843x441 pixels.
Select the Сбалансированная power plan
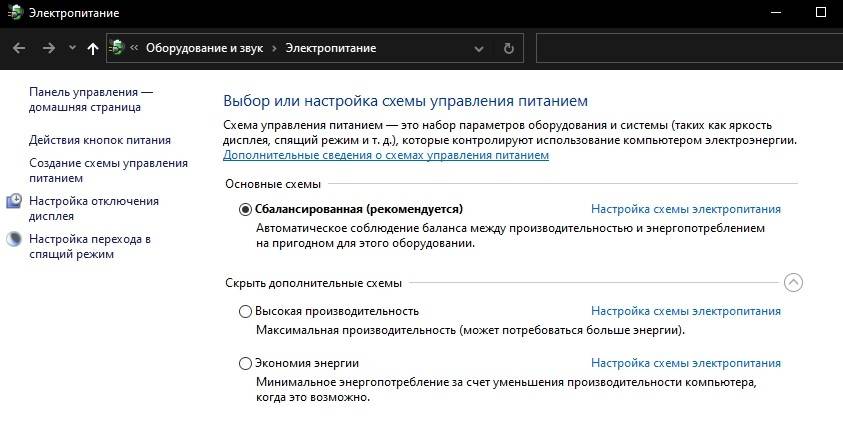246,209
